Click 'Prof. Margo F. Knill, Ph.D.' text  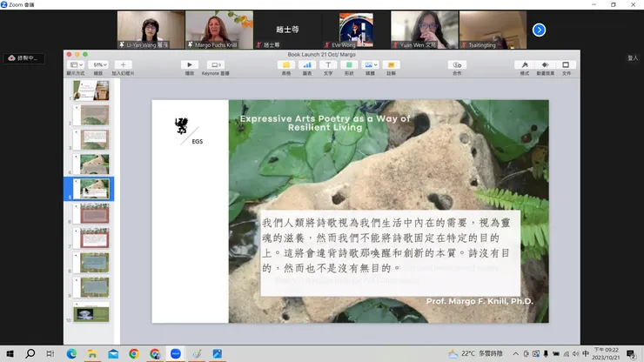480,301
